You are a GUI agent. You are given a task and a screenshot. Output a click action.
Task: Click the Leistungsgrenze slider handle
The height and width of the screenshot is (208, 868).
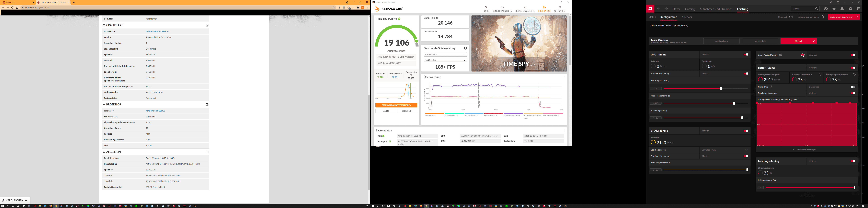pyautogui.click(x=854, y=187)
